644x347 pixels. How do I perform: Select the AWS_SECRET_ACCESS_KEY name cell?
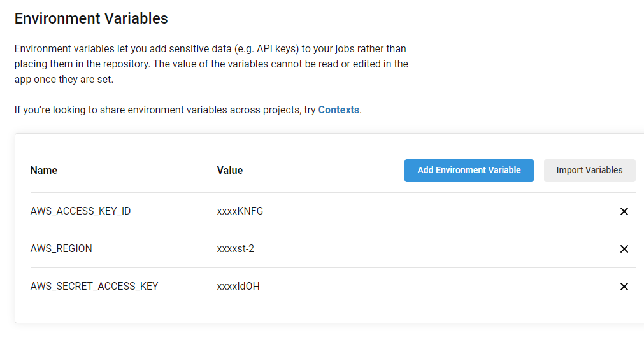[x=94, y=287]
